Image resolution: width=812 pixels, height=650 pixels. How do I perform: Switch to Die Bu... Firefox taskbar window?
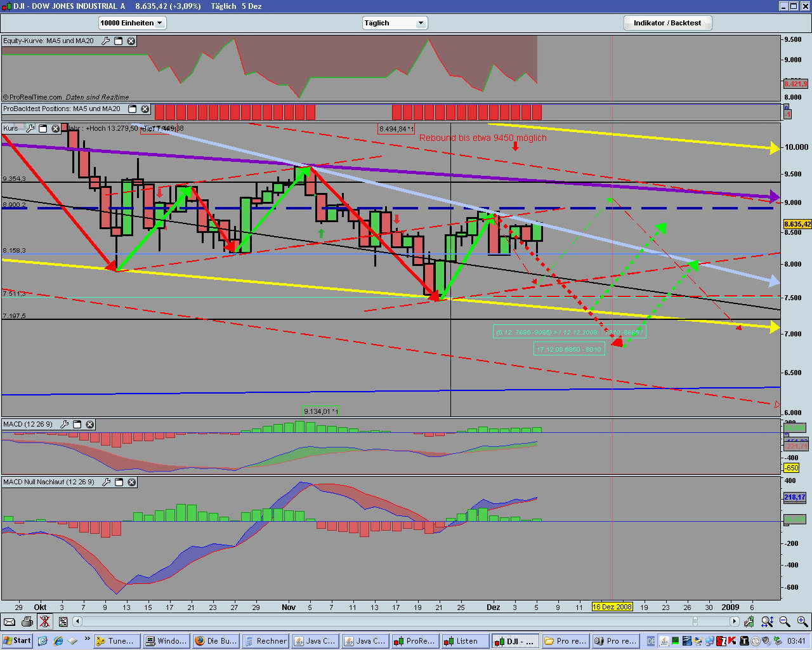[216, 641]
